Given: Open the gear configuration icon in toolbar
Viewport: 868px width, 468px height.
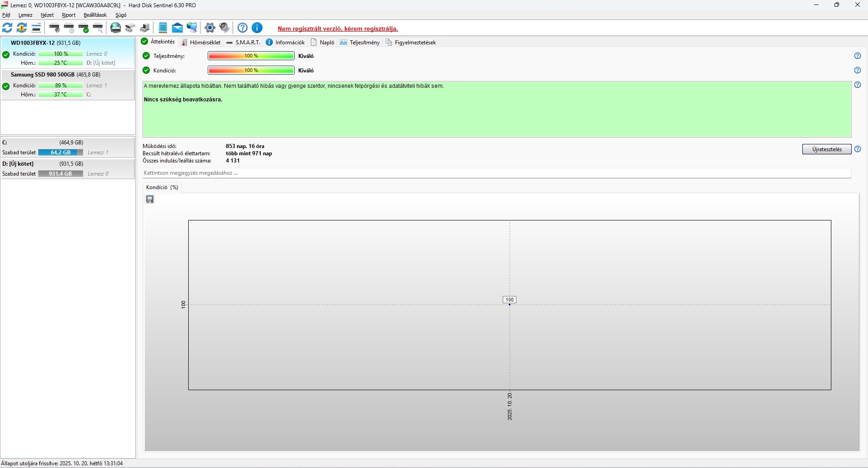Looking at the screenshot, I should click(210, 28).
